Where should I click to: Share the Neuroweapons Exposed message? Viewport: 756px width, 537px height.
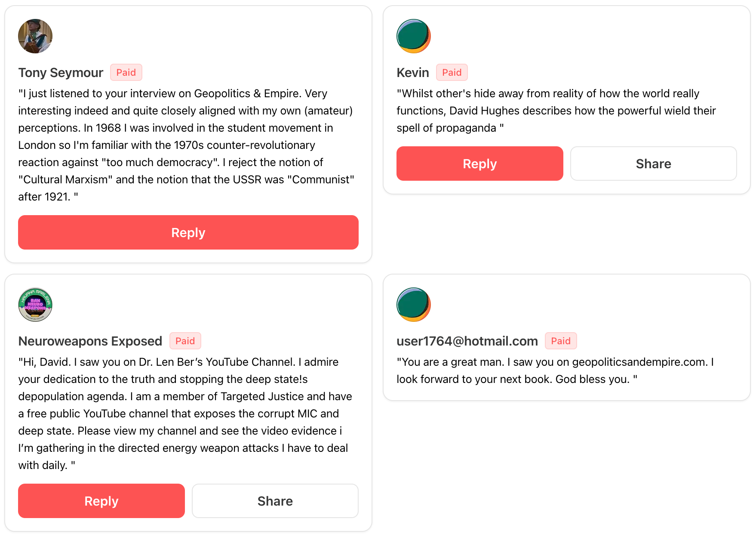(275, 501)
